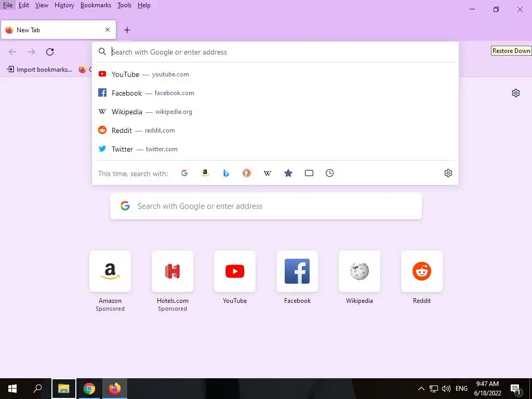Switch to the New Tab tab

point(58,30)
